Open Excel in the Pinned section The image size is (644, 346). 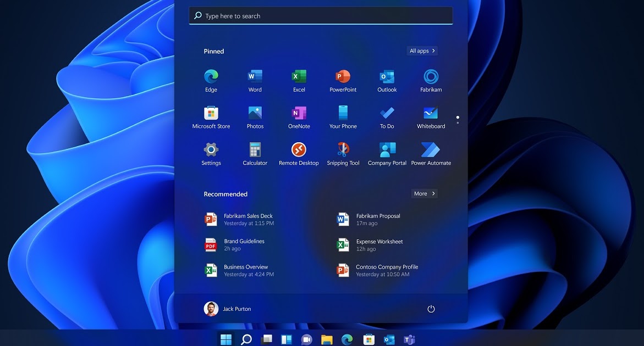tap(299, 81)
